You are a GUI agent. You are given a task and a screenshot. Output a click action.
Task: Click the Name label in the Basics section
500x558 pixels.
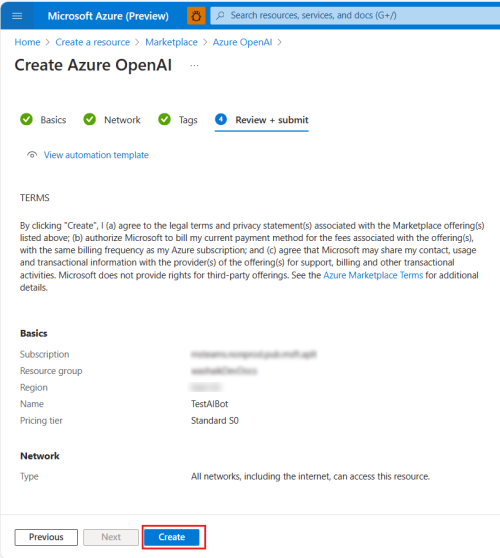[32, 404]
